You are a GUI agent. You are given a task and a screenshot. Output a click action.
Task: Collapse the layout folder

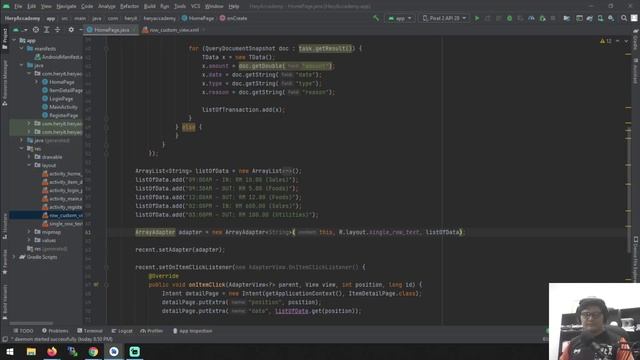coord(29,165)
